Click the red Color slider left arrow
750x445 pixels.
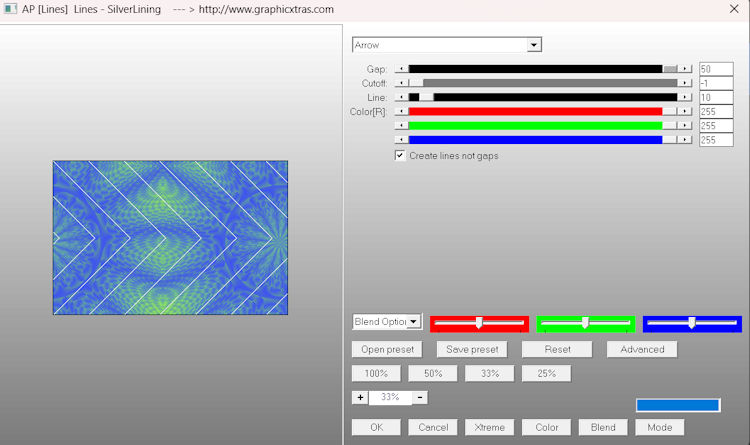(x=401, y=111)
